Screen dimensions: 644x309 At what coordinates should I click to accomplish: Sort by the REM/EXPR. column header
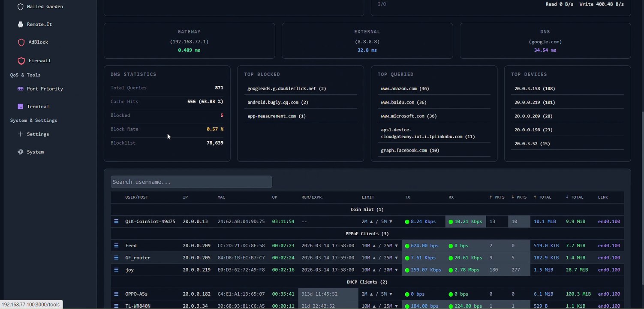pos(313,197)
